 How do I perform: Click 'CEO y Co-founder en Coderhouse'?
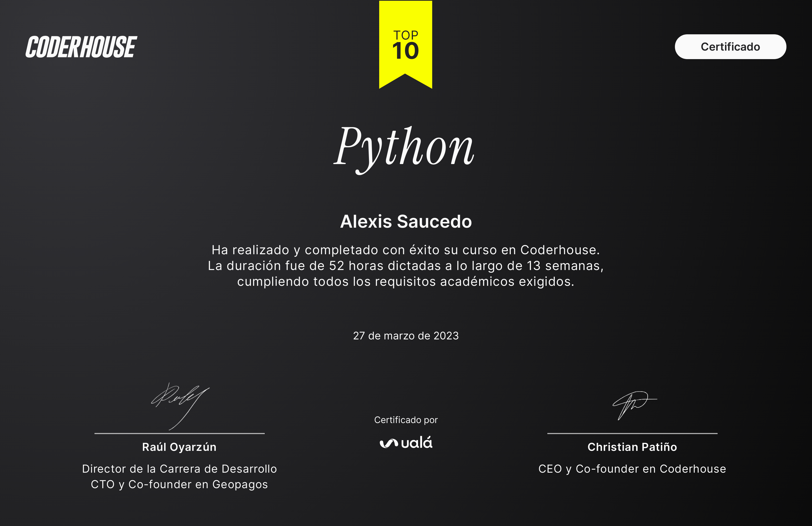(632, 469)
